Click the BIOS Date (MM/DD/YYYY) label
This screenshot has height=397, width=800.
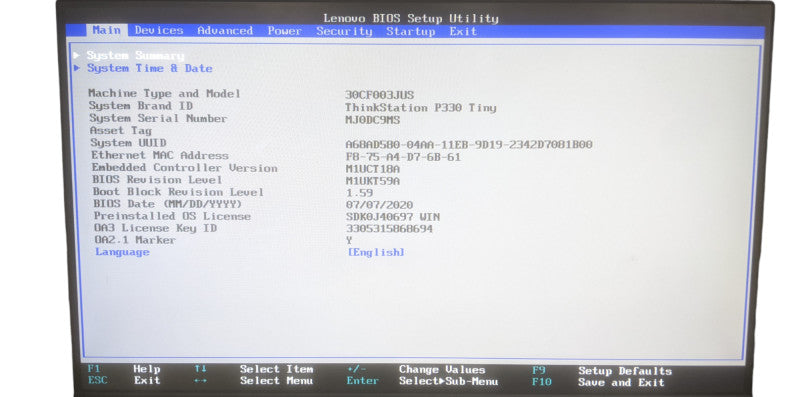(x=167, y=204)
